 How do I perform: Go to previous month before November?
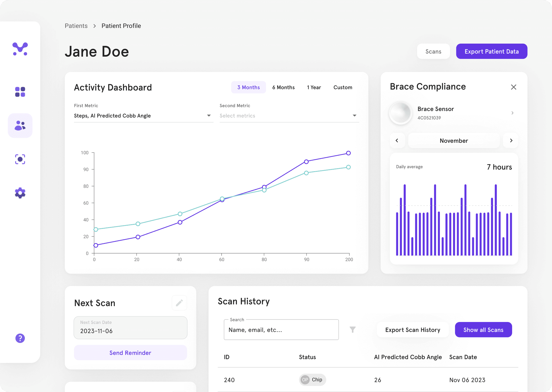click(397, 141)
